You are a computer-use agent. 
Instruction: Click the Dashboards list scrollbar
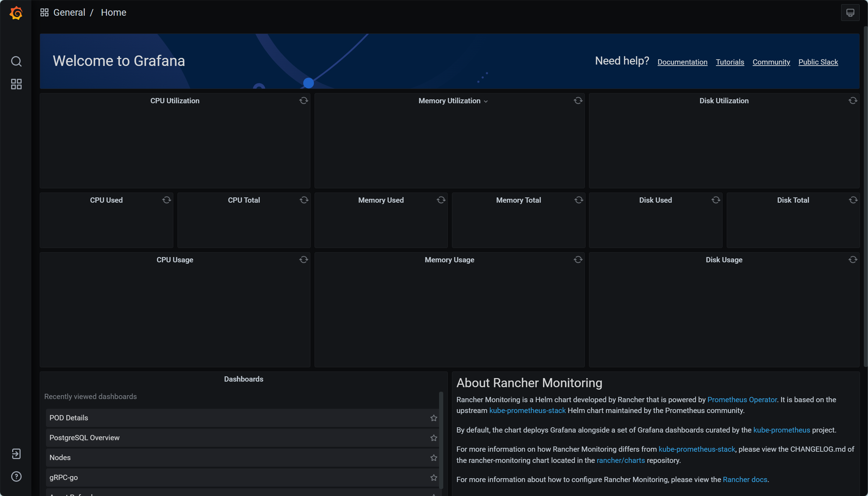(441, 440)
